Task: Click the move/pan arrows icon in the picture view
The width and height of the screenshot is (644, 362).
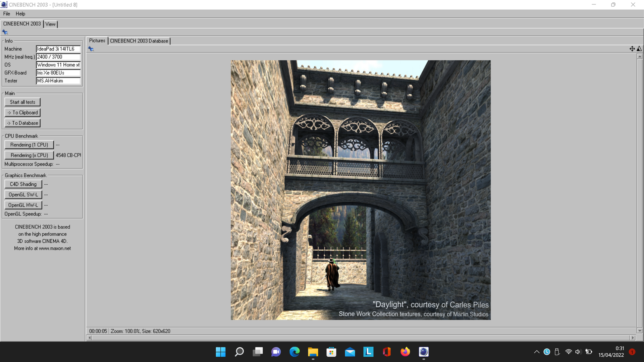Action: (x=632, y=49)
